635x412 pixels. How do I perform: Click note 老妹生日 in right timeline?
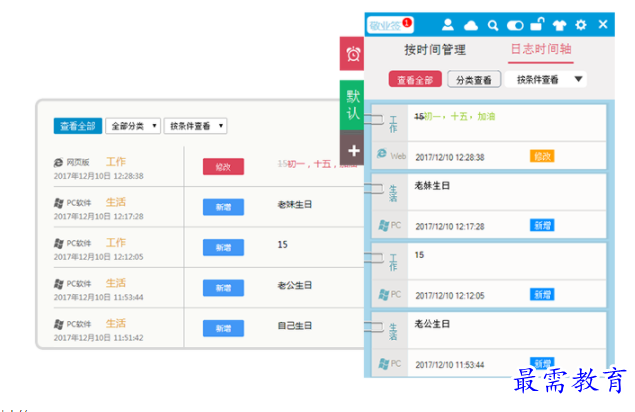(432, 186)
